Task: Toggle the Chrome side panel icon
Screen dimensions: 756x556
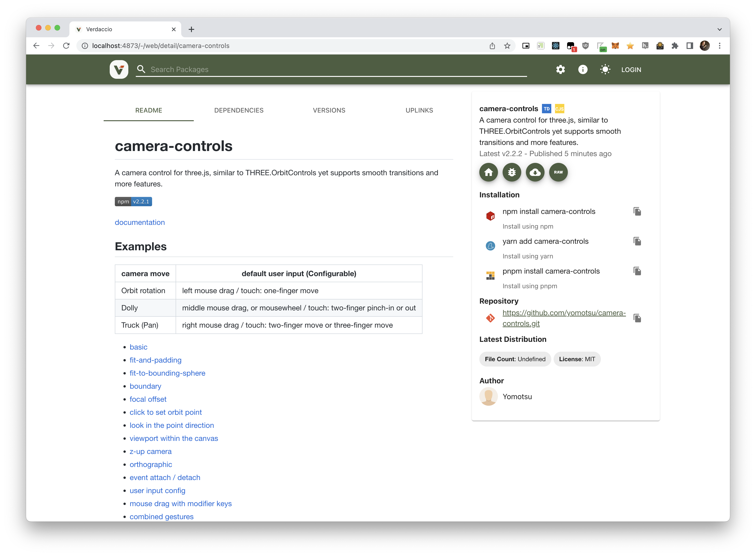Action: point(689,46)
